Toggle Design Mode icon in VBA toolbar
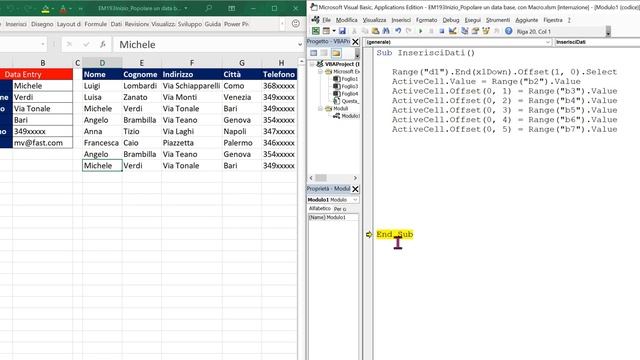Screen dimensions: 640x360 tap(453, 31)
